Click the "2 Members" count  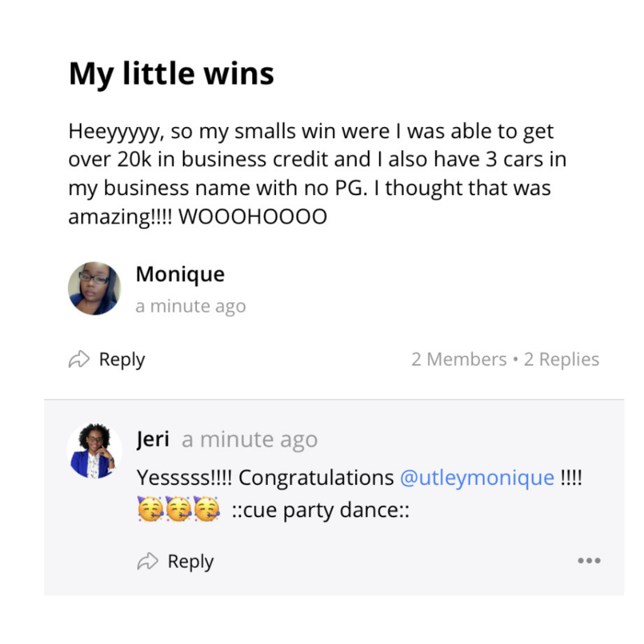click(458, 360)
